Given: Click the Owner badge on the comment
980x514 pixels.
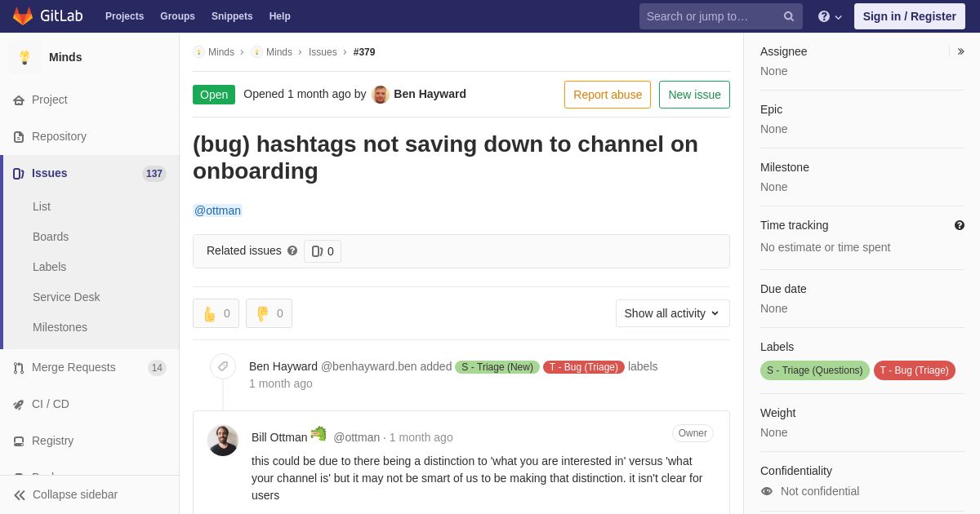Looking at the screenshot, I should click(x=693, y=433).
